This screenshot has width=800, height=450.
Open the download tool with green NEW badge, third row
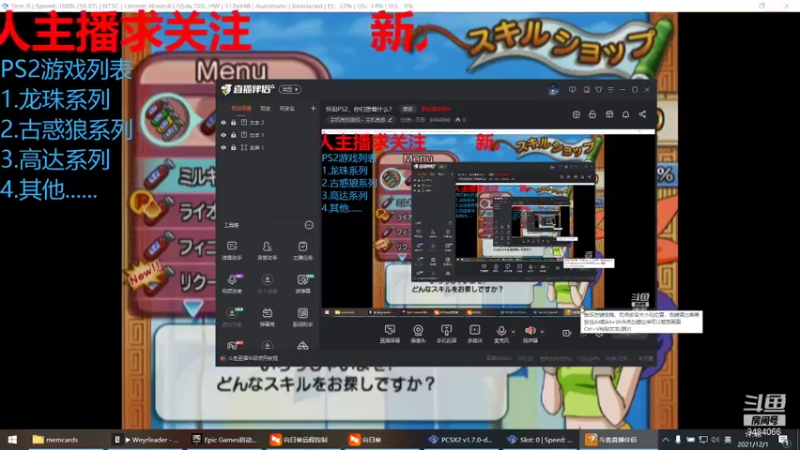pos(232,317)
